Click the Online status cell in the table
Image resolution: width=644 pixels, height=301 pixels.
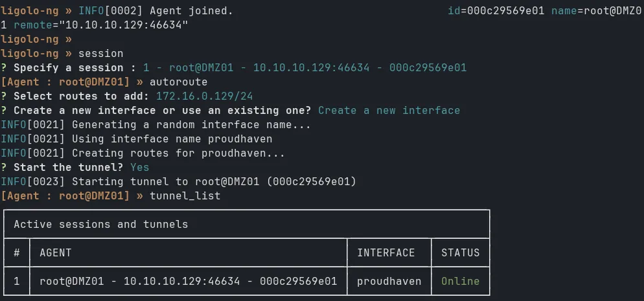460,281
